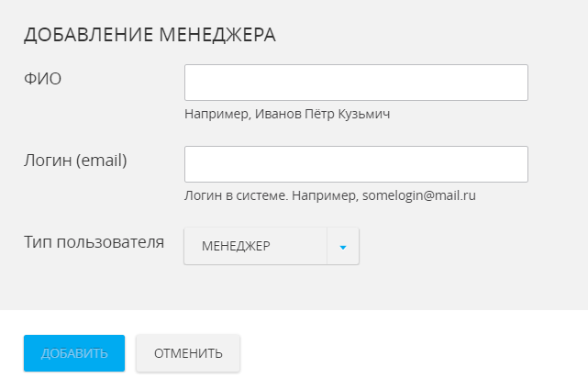Click the example somelogin@mail.ru text
Viewport: 588px width, 389px height.
click(x=419, y=195)
